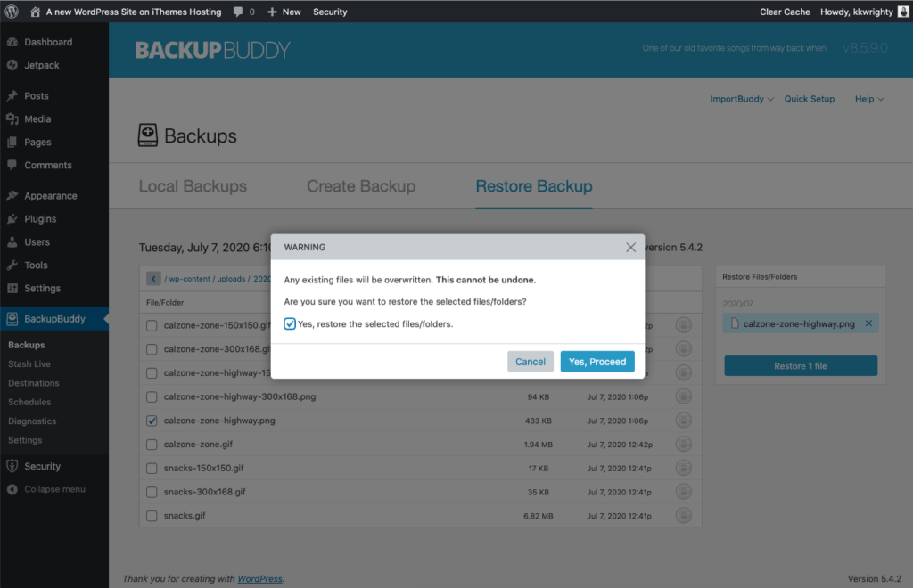Switch to the Local Backups tab

tap(193, 186)
